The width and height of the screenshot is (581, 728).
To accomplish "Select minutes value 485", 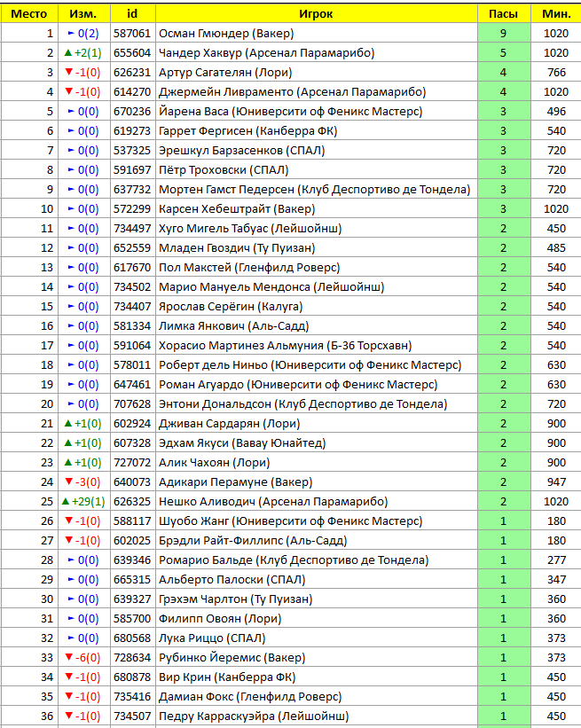I will tap(556, 248).
